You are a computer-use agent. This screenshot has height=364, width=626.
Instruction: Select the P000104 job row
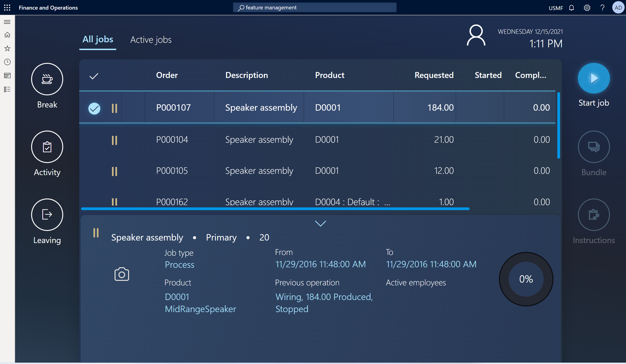pyautogui.click(x=172, y=139)
